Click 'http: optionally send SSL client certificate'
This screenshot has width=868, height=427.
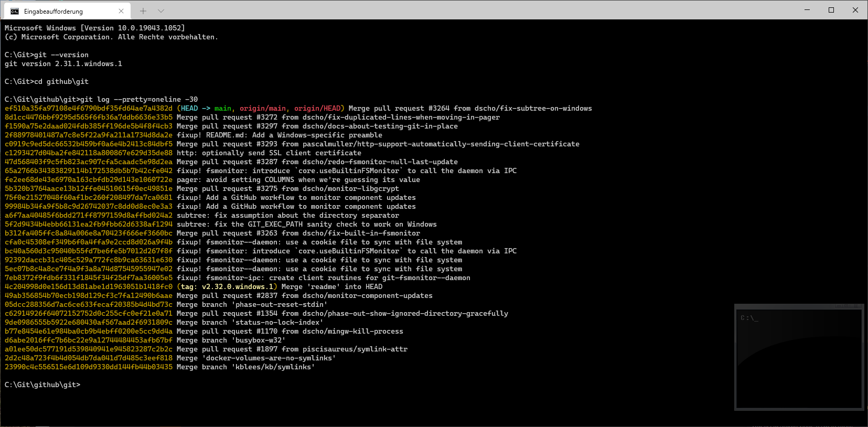tap(269, 153)
